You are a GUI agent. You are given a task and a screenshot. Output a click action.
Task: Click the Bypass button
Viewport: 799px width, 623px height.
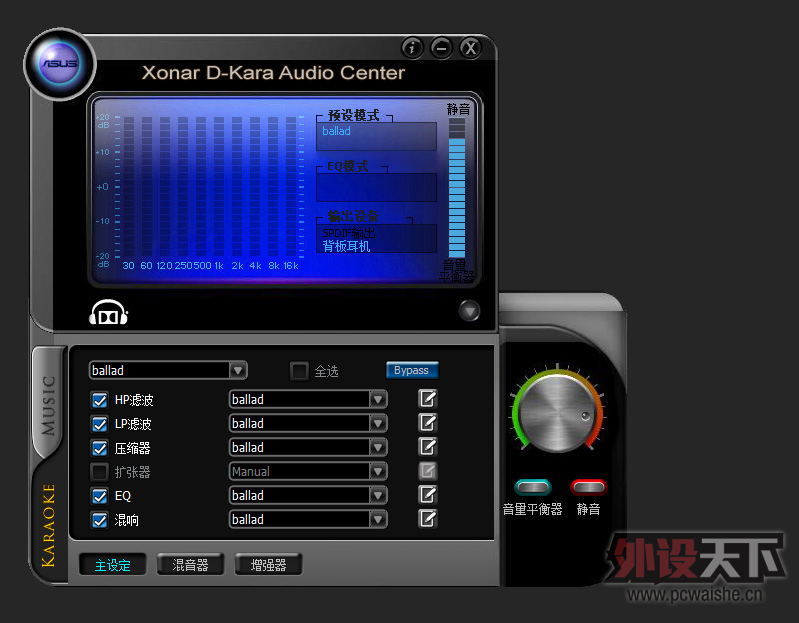pos(412,370)
